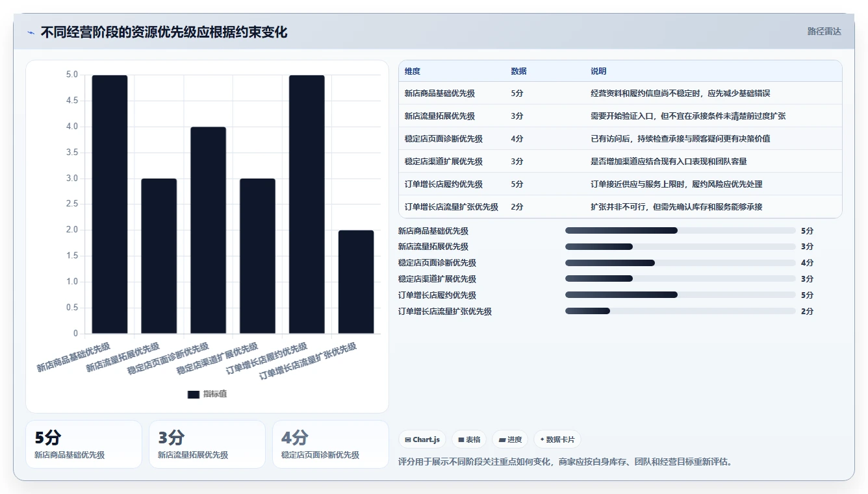Click the 5.0 y-axis tick label
Viewport: 868px width, 494px height.
pyautogui.click(x=71, y=75)
